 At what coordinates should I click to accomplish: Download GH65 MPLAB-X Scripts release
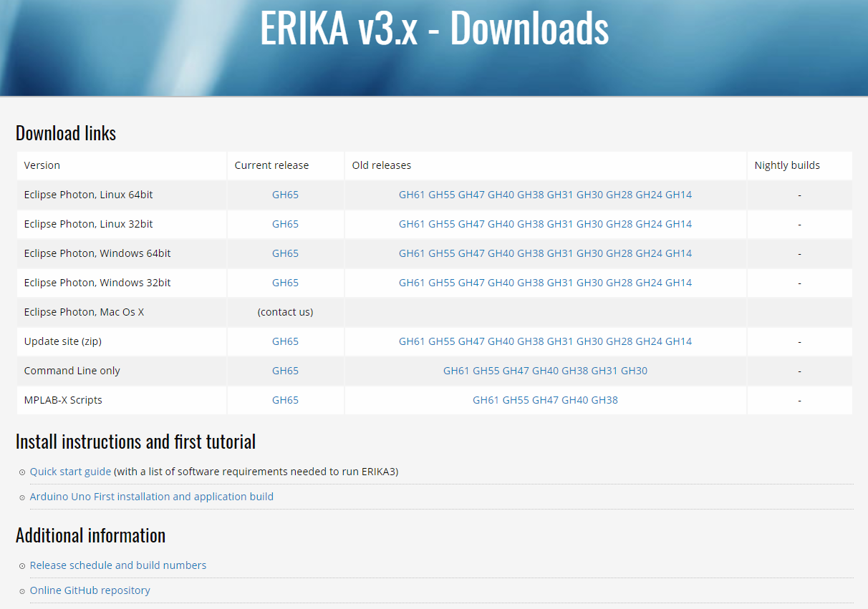pyautogui.click(x=285, y=400)
